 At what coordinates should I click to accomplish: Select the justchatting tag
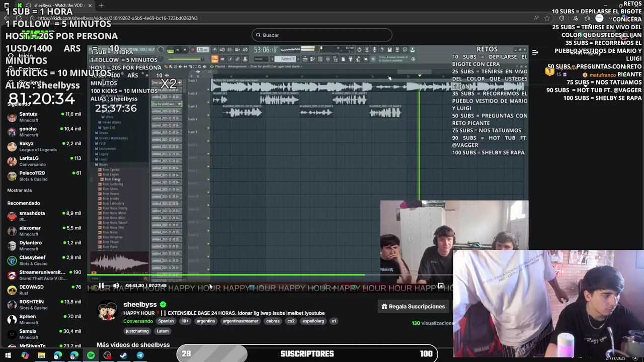tap(137, 331)
